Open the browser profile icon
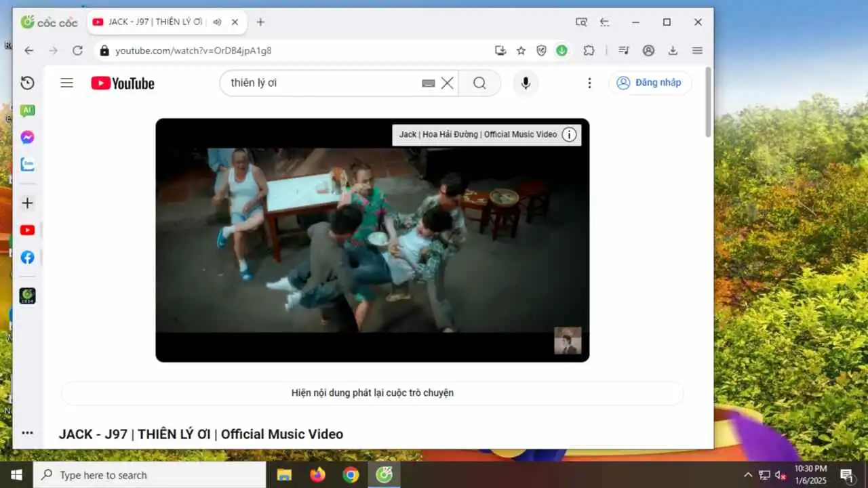 click(x=649, y=50)
